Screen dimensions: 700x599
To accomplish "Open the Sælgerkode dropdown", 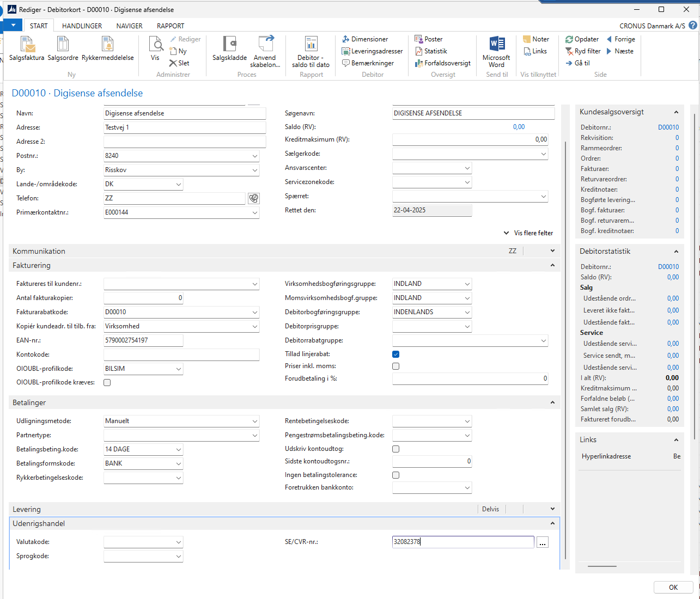I will pos(543,154).
